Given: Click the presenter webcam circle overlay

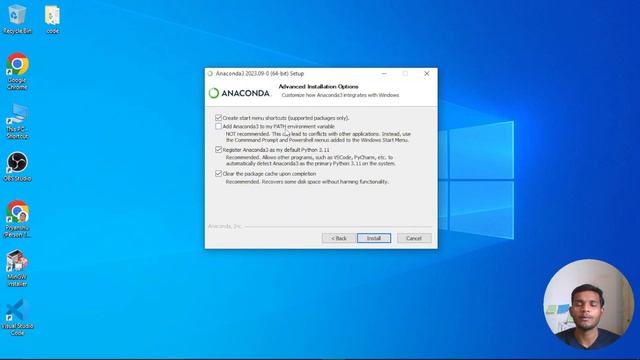Looking at the screenshot, I should tap(589, 304).
